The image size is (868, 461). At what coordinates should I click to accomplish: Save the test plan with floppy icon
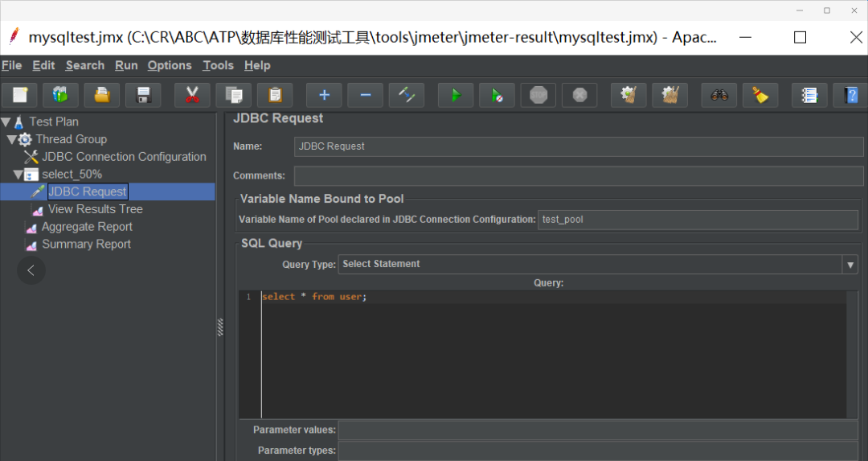143,95
